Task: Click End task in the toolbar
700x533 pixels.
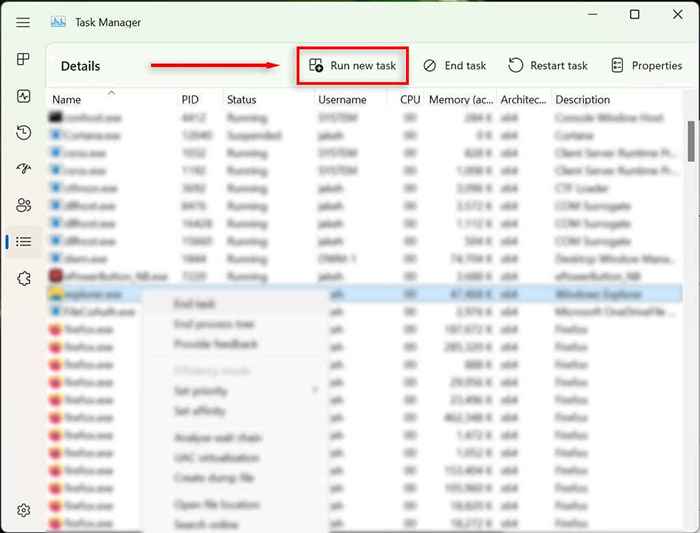Action: click(454, 66)
